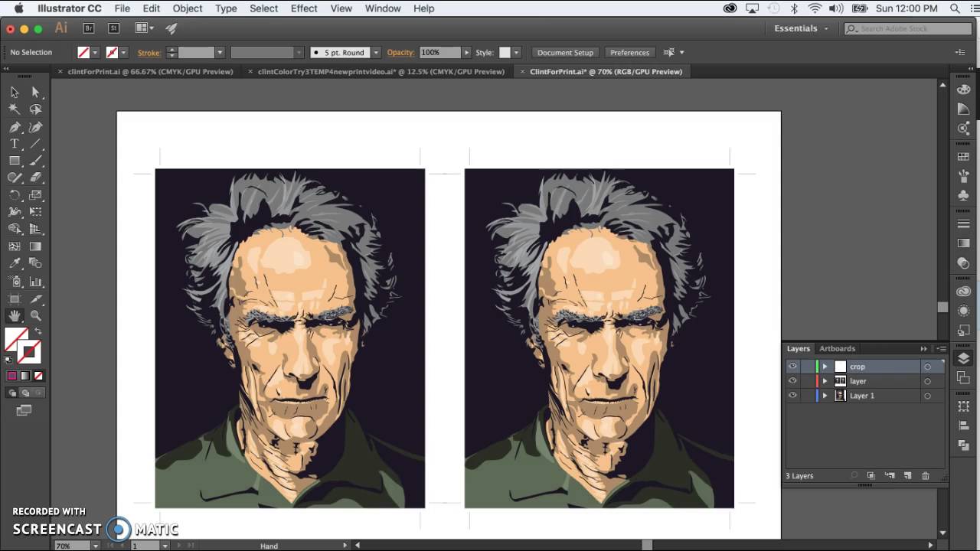Viewport: 980px width, 551px height.
Task: Swap fill and stroke arrows
Action: 38,331
